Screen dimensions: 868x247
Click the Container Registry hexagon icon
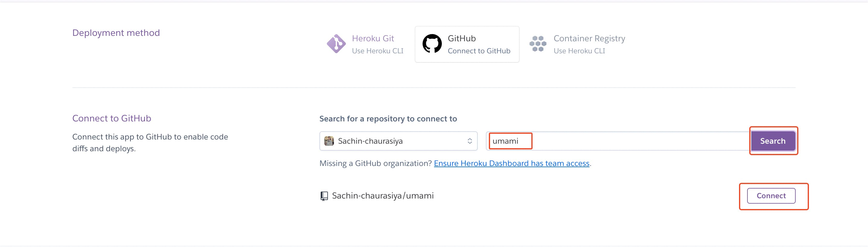(x=538, y=44)
